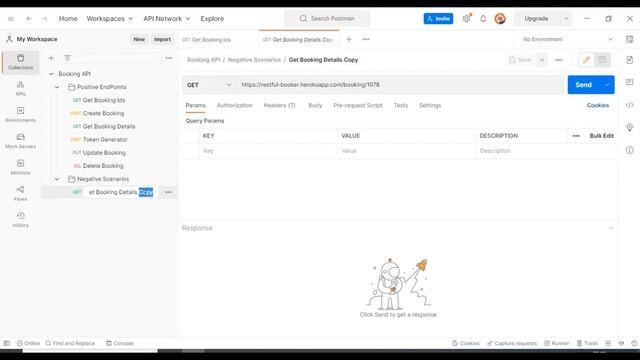Click the Save button

pyautogui.click(x=520, y=60)
